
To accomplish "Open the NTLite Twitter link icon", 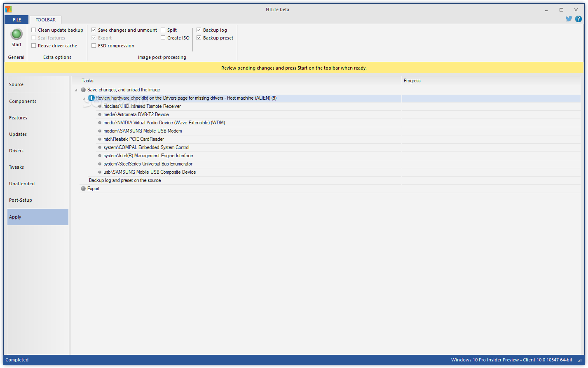I will point(569,19).
